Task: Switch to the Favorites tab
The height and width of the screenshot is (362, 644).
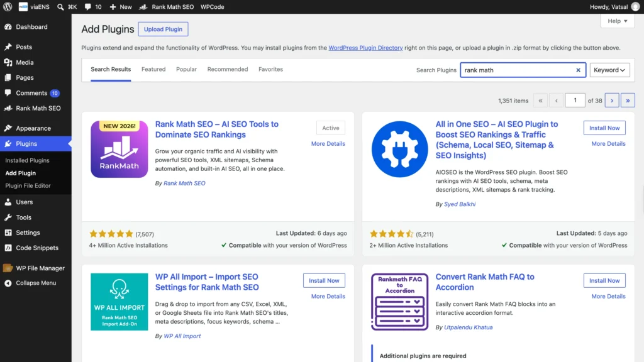Action: (x=270, y=69)
